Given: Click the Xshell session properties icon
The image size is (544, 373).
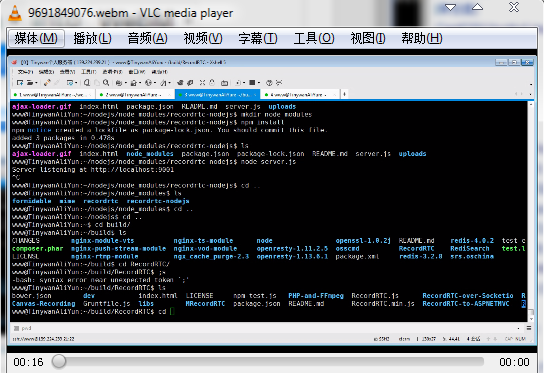Looking at the screenshot, I should [x=70, y=83].
